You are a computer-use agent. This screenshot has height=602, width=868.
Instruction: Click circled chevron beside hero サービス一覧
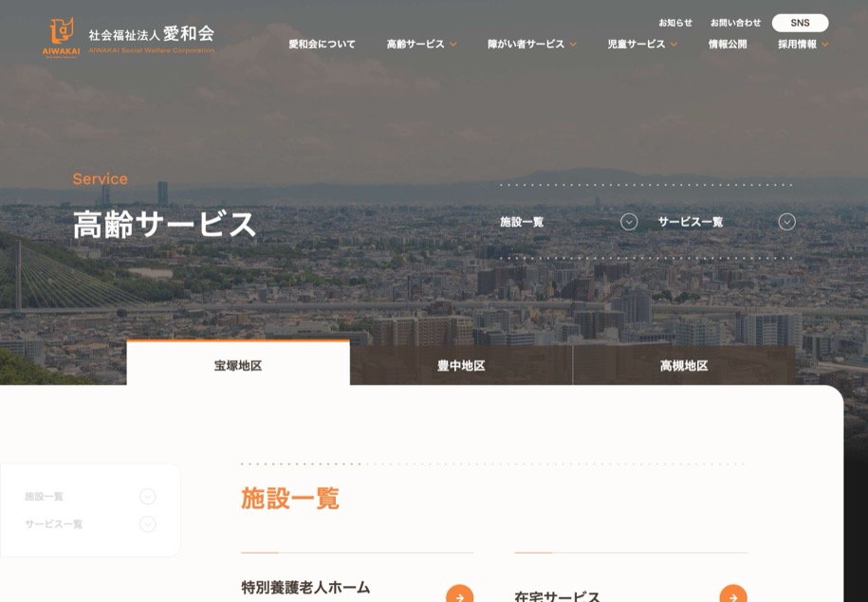point(787,222)
